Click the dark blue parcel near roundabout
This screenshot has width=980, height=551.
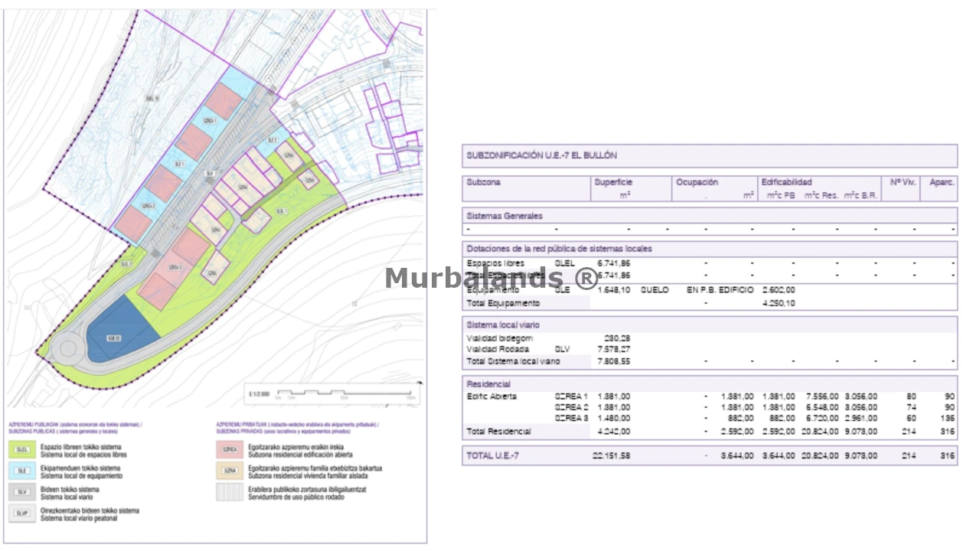pyautogui.click(x=122, y=330)
